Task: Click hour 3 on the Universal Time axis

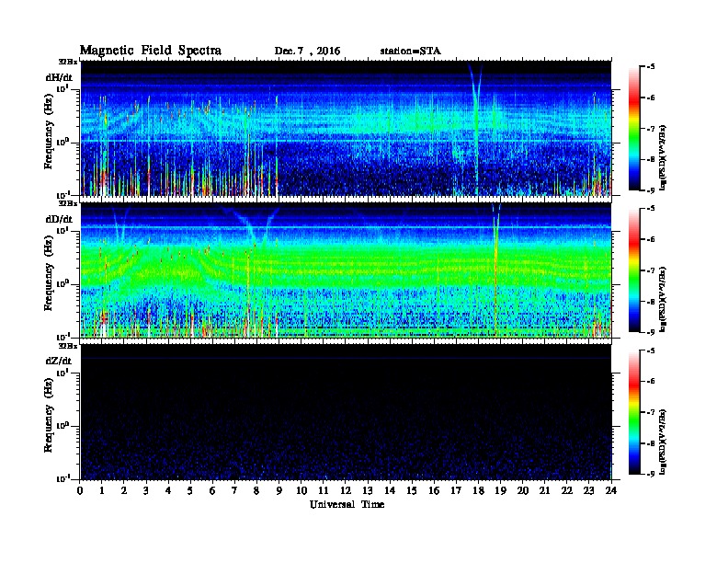Action: pos(146,490)
